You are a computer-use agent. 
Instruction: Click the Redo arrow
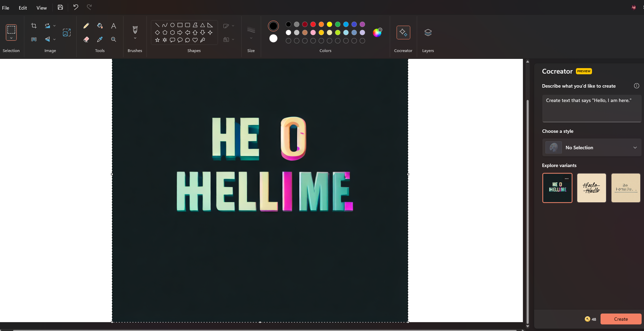[x=89, y=7]
